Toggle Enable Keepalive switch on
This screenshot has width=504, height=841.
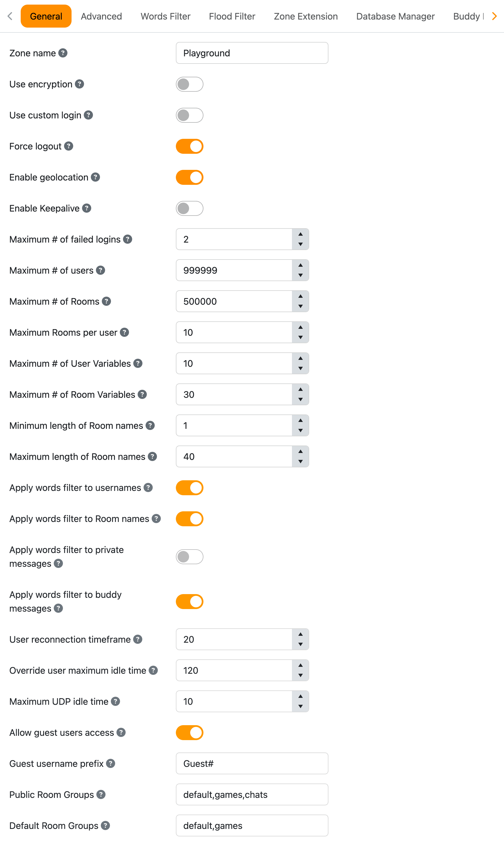point(190,209)
